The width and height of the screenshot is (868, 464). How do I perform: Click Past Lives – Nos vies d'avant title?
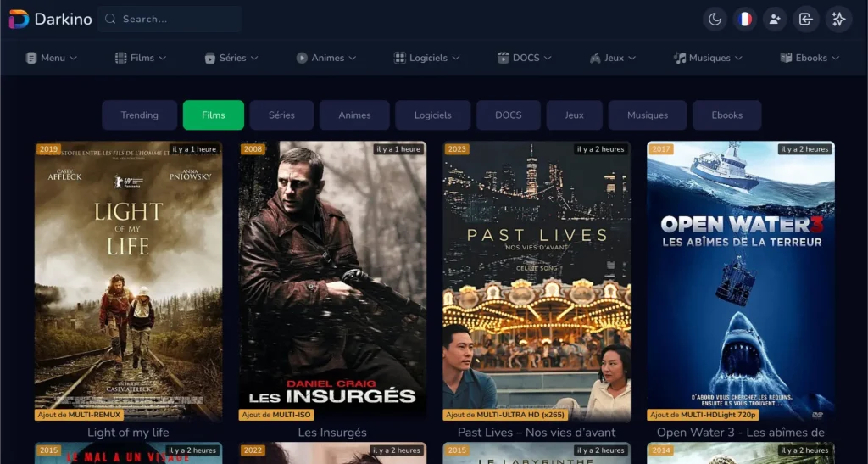click(537, 433)
